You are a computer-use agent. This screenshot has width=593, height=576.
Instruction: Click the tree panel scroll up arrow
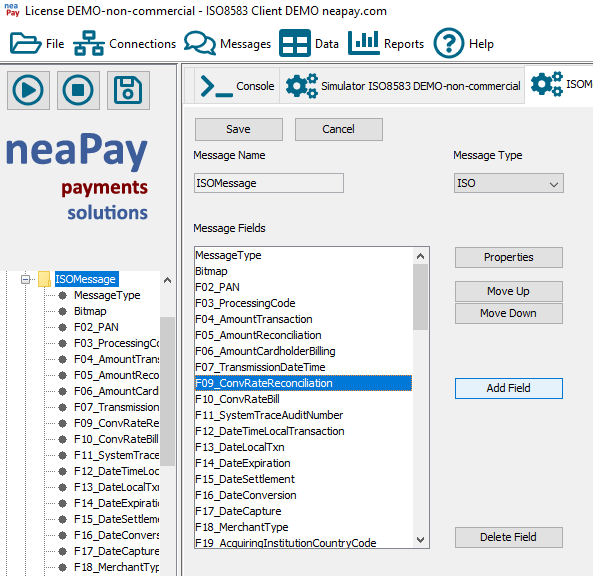pos(168,280)
